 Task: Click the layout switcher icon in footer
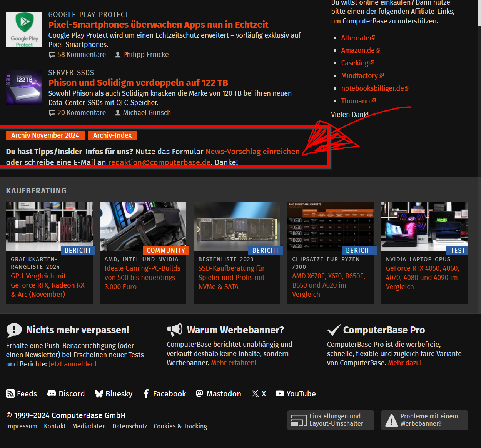[x=299, y=420]
